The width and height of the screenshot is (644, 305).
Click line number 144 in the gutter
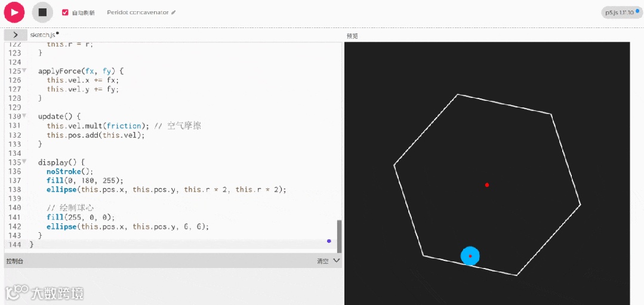click(14, 244)
